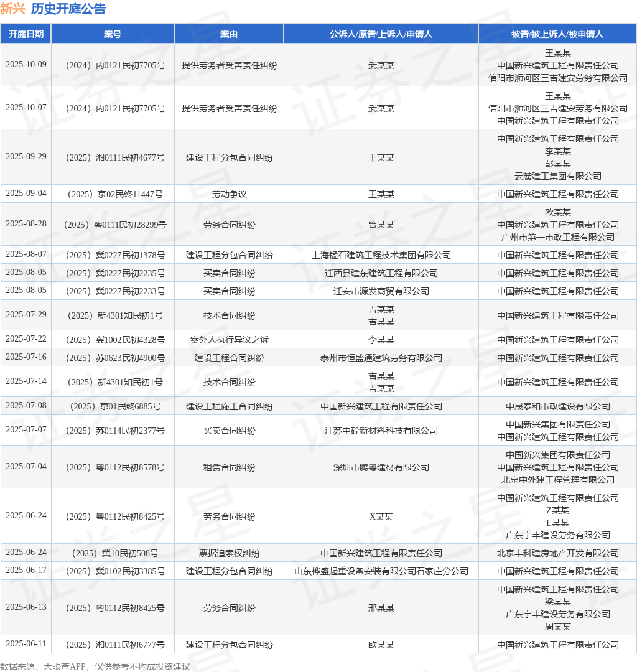Click plaintiff 江苏中砼新材料科技有限公司
Image resolution: width=637 pixels, height=672 pixels.
pos(381,431)
